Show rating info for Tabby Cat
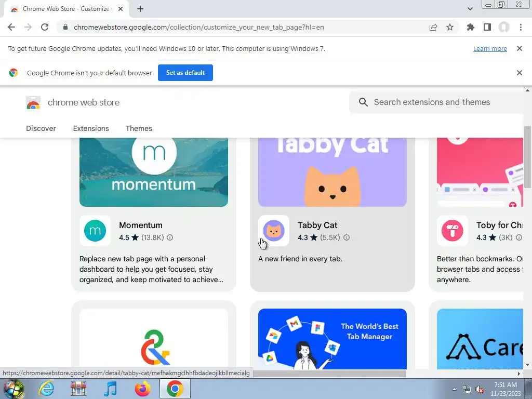 pos(347,237)
